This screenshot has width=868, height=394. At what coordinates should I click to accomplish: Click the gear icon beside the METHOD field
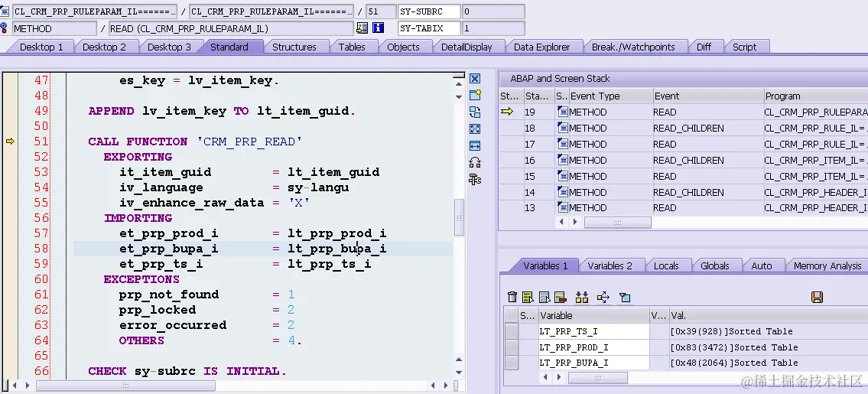5,28
